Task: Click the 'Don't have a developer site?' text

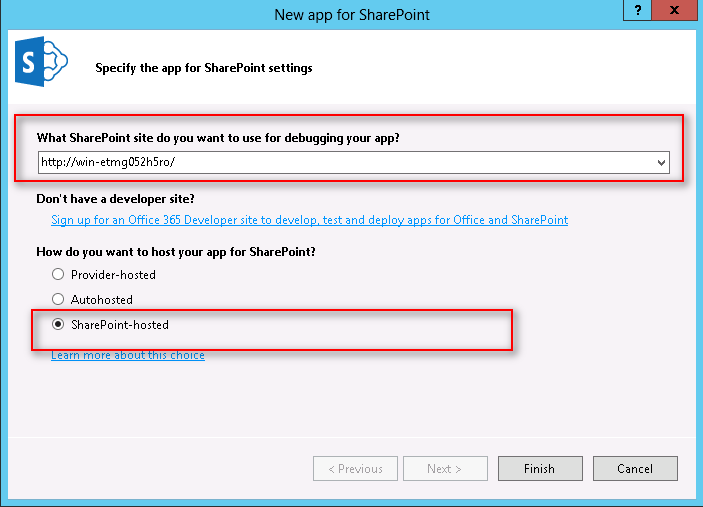Action: (115, 199)
